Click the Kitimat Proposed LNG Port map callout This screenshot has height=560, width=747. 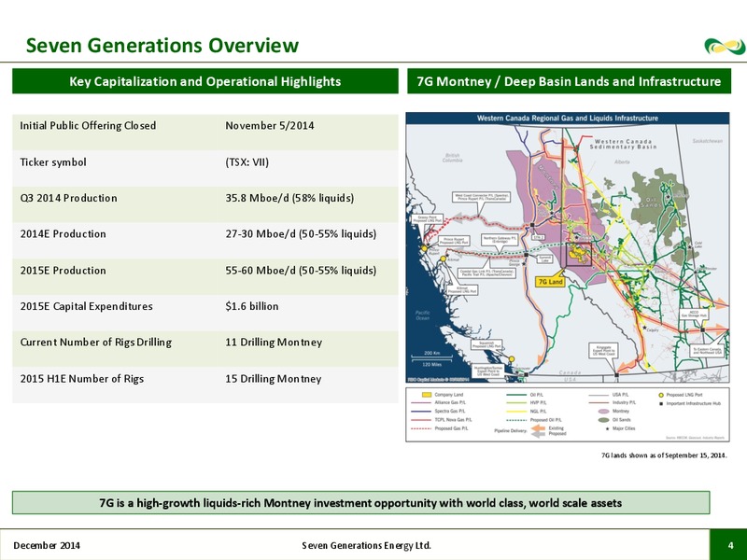461,289
